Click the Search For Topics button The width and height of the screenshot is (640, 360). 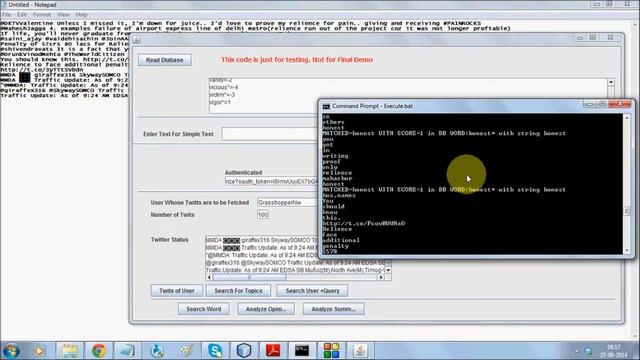point(238,291)
